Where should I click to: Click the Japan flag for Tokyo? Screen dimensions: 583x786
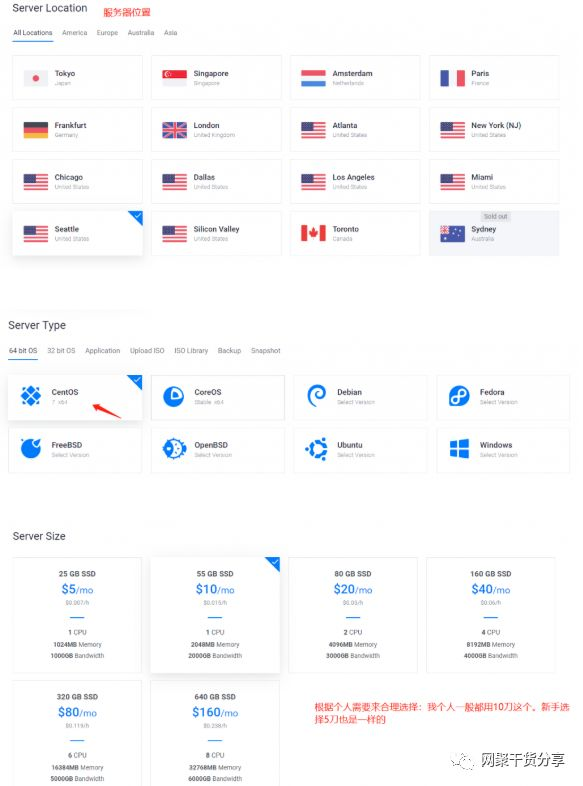coord(36,78)
